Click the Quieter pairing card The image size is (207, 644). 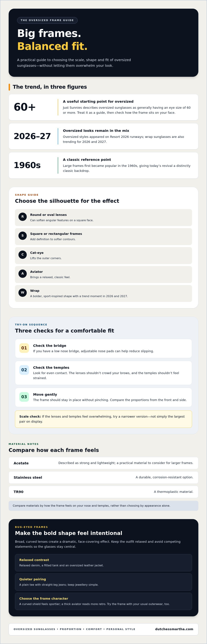point(103,582)
